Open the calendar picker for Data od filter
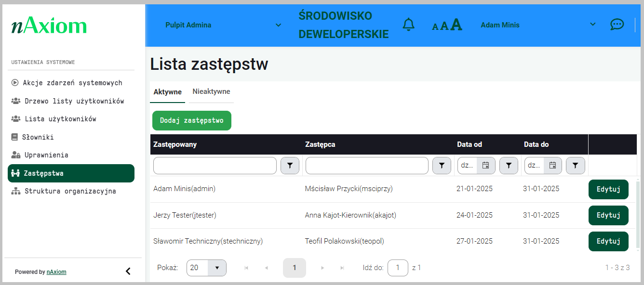Image resolution: width=644 pixels, height=285 pixels. [486, 166]
